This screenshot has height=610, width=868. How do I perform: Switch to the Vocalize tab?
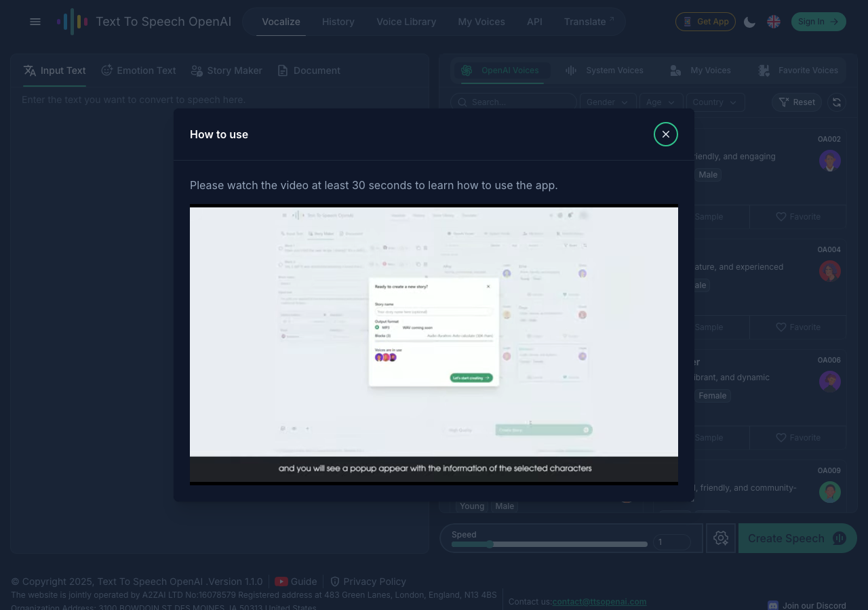tap(281, 22)
